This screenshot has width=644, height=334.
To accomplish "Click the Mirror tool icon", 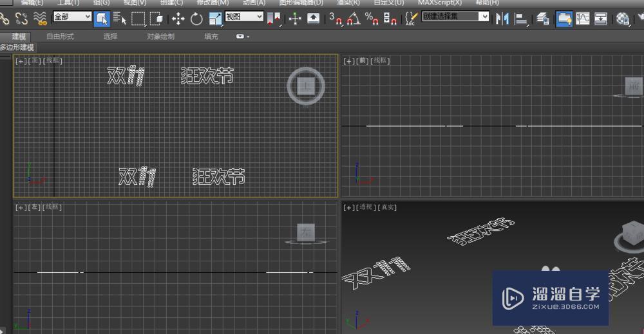I will (502, 19).
